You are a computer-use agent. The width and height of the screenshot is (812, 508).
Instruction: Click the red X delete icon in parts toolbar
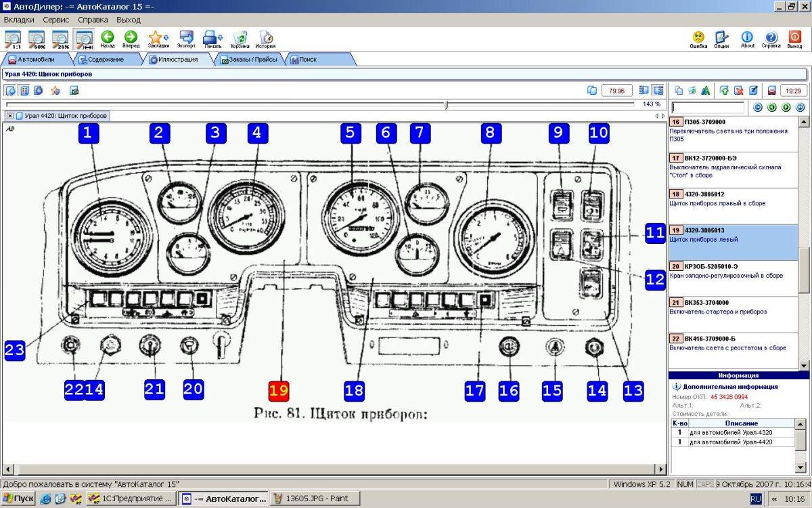click(738, 90)
